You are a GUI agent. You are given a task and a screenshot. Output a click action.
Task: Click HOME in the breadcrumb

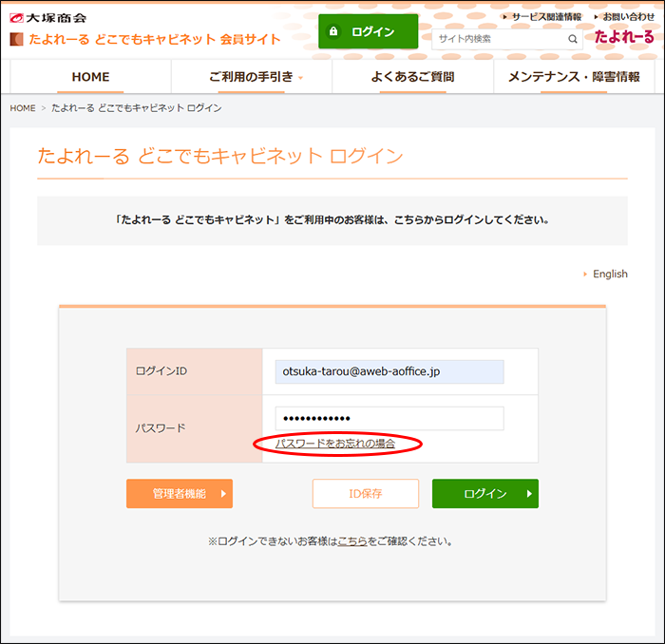[x=23, y=108]
